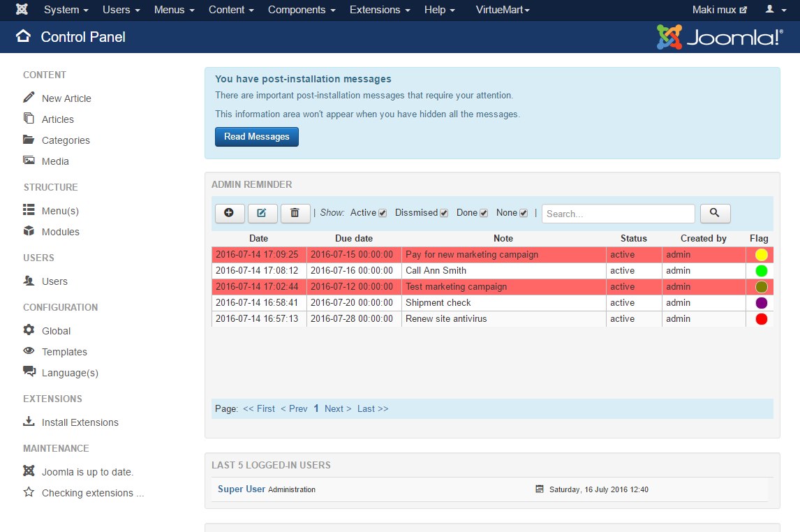
Task: Open the Control Panel home icon
Action: tap(24, 37)
